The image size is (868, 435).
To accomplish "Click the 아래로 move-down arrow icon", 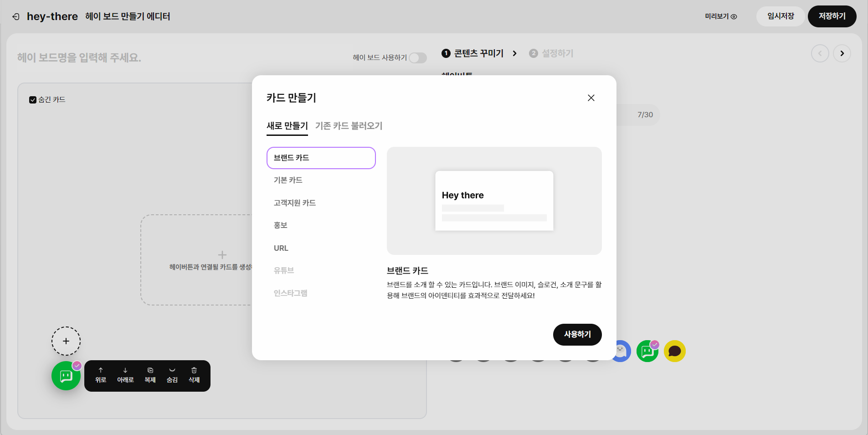I will coord(125,370).
